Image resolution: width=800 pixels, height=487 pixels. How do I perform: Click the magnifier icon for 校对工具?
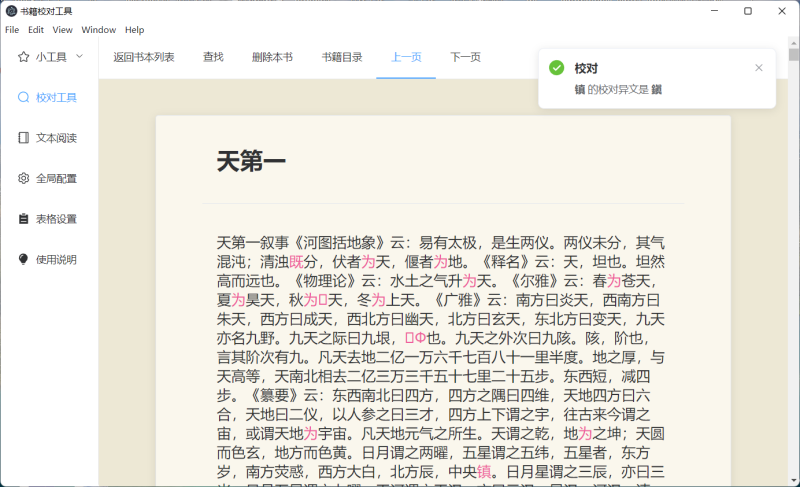pos(23,97)
